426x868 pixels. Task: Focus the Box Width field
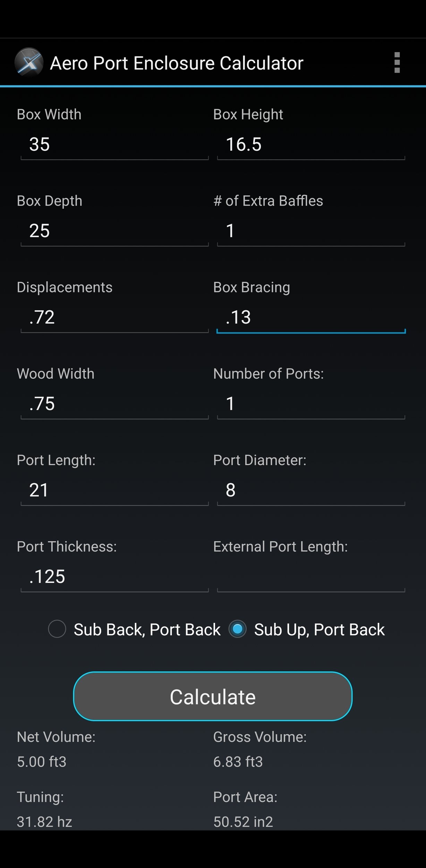click(x=114, y=144)
